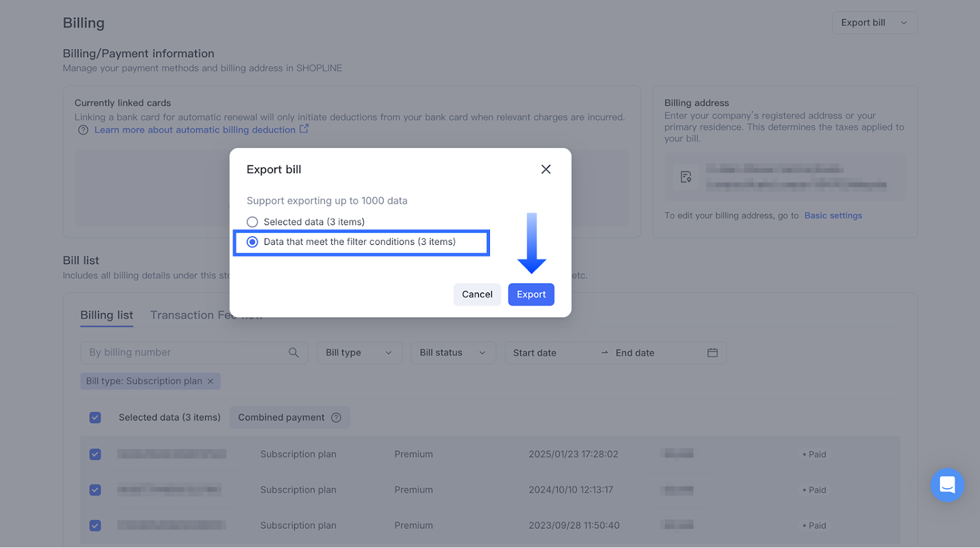Select the 'Selected data (3 items)' radio option
The height and width of the screenshot is (548, 980).
click(252, 222)
